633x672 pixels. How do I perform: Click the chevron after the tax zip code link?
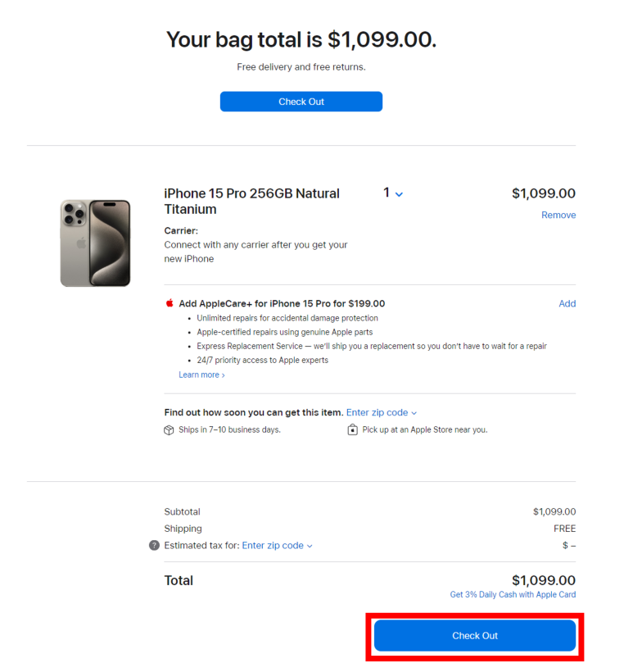point(310,546)
